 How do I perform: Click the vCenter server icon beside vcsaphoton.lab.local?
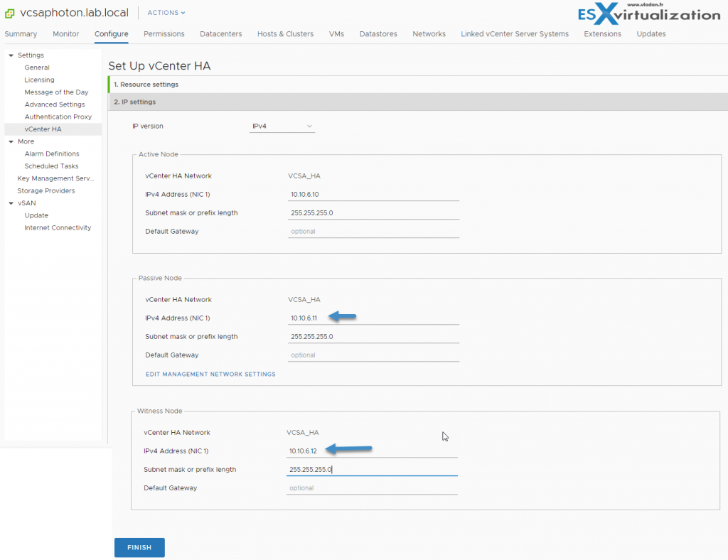coord(10,13)
